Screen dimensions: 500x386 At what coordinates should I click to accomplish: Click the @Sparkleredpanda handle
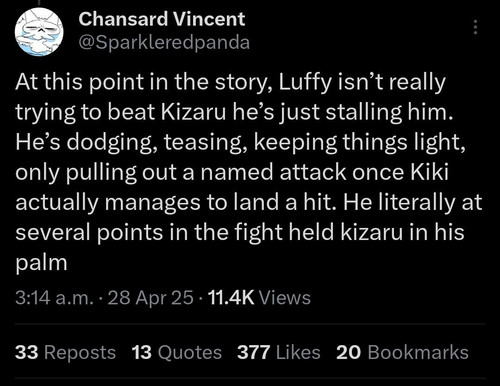click(x=164, y=42)
